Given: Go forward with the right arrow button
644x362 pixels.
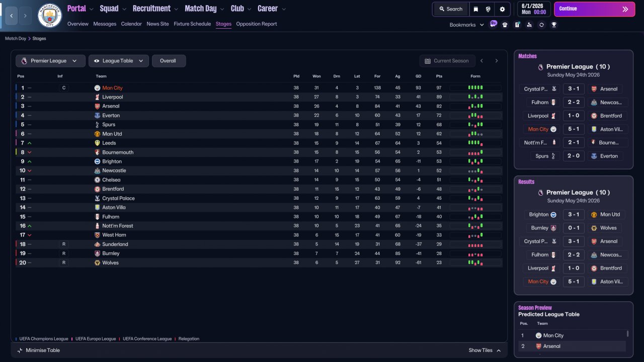Looking at the screenshot, I should point(25,16).
